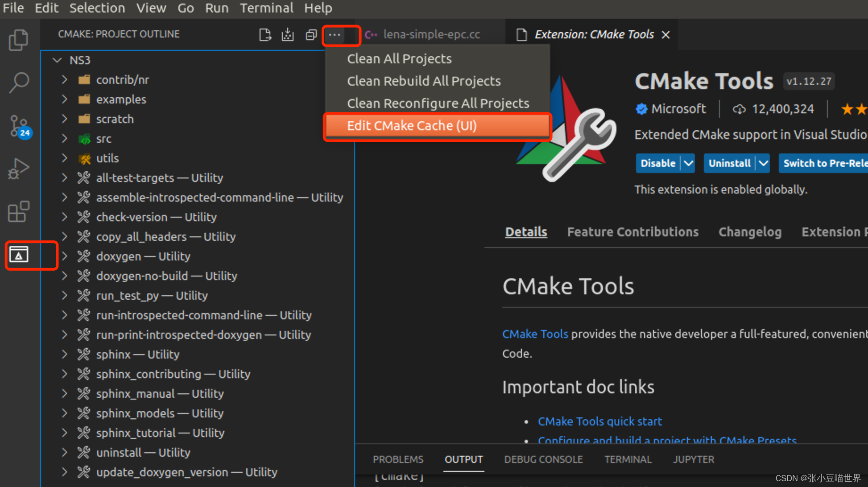Image resolution: width=868 pixels, height=487 pixels.
Task: Click the collapse all icon in outline header
Action: pos(311,34)
